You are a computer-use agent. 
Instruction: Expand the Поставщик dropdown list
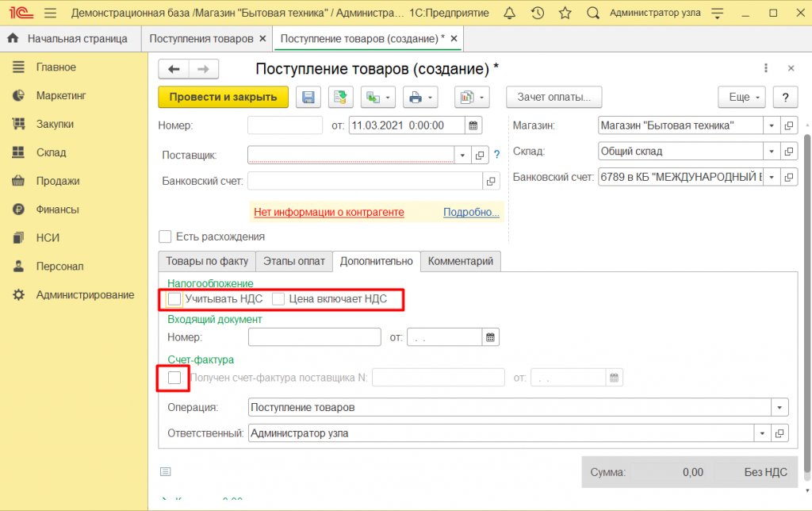point(463,155)
